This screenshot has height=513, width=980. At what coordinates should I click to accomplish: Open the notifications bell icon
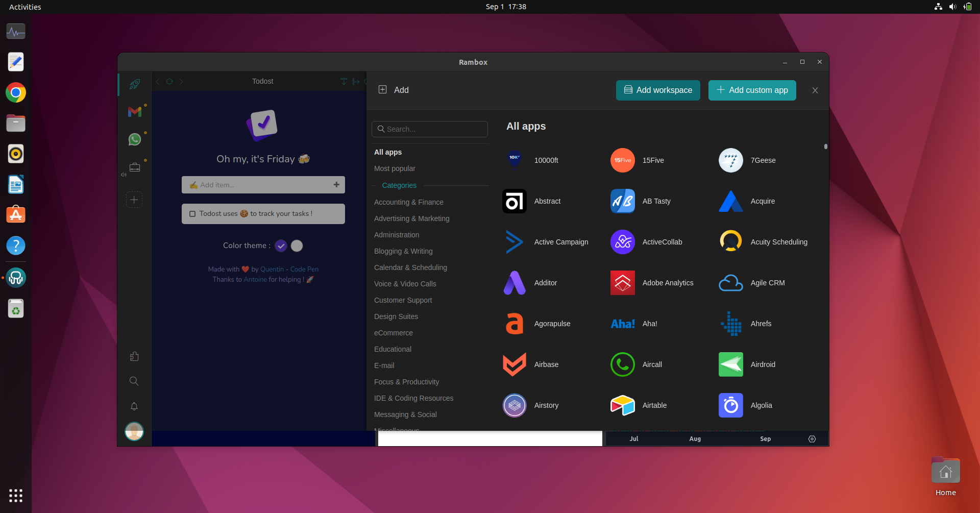coord(134,406)
